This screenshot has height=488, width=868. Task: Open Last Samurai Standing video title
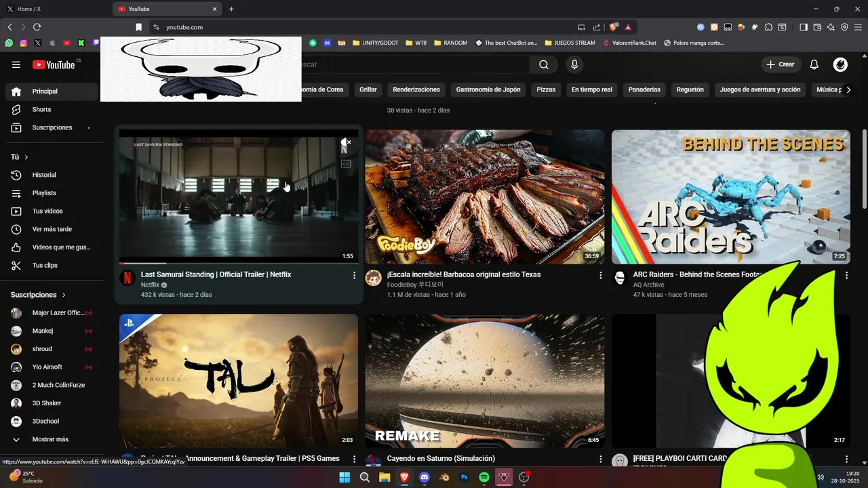[216, 274]
